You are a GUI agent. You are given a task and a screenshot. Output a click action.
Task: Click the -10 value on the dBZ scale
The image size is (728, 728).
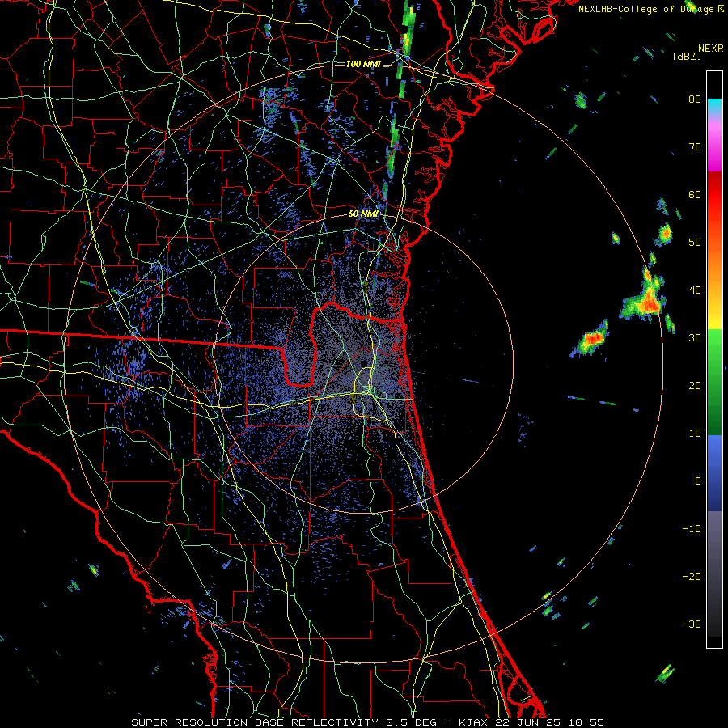[692, 529]
